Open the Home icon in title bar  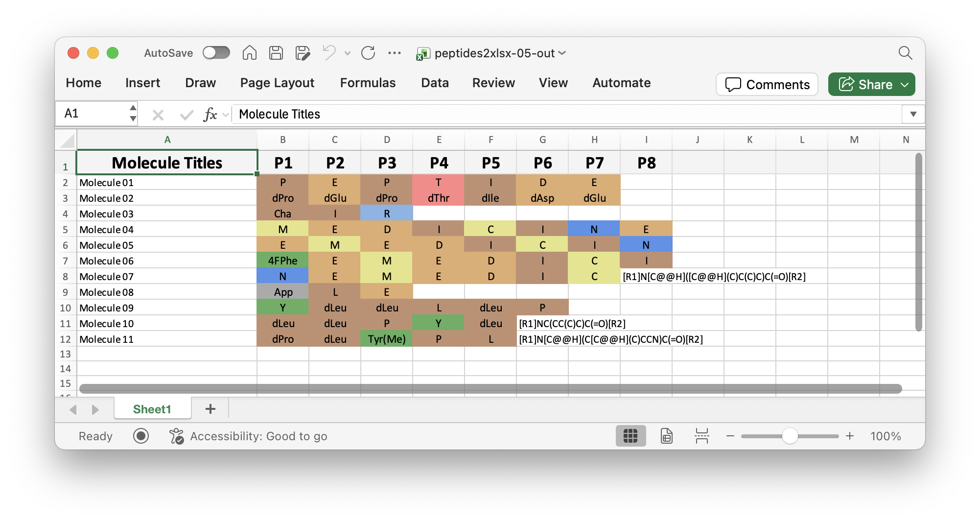point(250,53)
